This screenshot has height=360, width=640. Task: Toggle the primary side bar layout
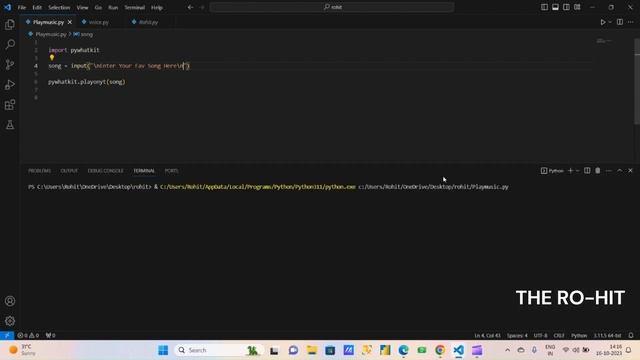click(x=544, y=7)
